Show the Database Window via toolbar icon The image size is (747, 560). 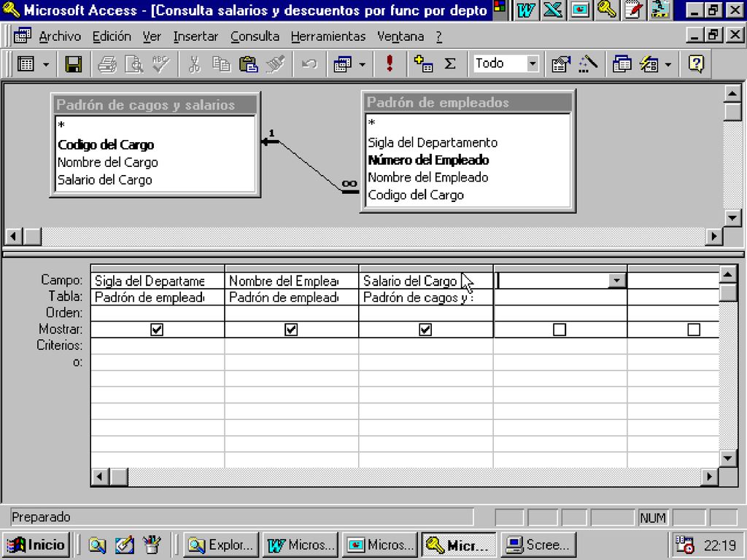(622, 64)
